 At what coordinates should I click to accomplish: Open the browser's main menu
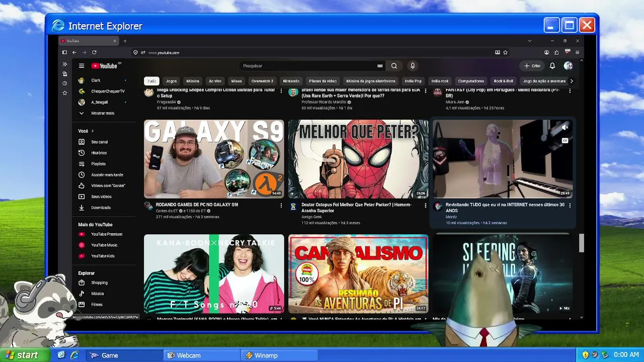click(x=577, y=52)
